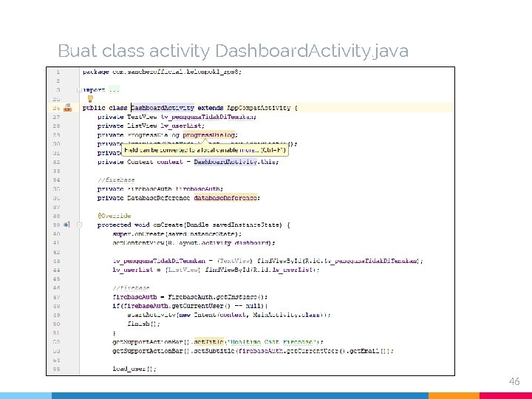Click the tv_penggunaTidakDiTemukan TextView field declaration

[x=177, y=117]
